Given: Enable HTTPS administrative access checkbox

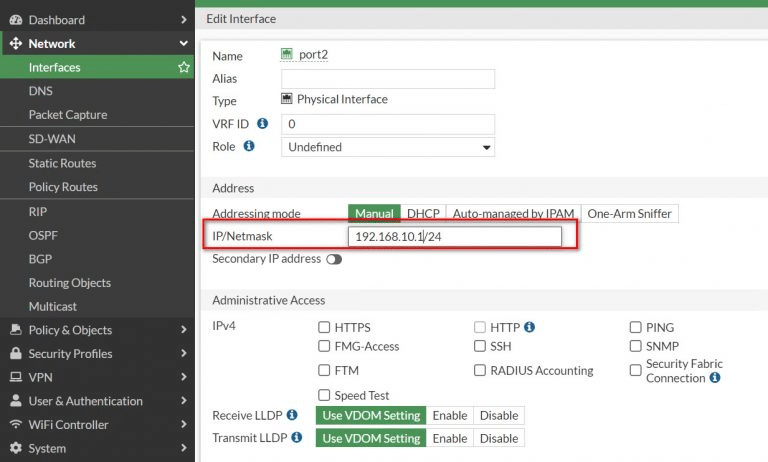Looking at the screenshot, I should click(324, 327).
